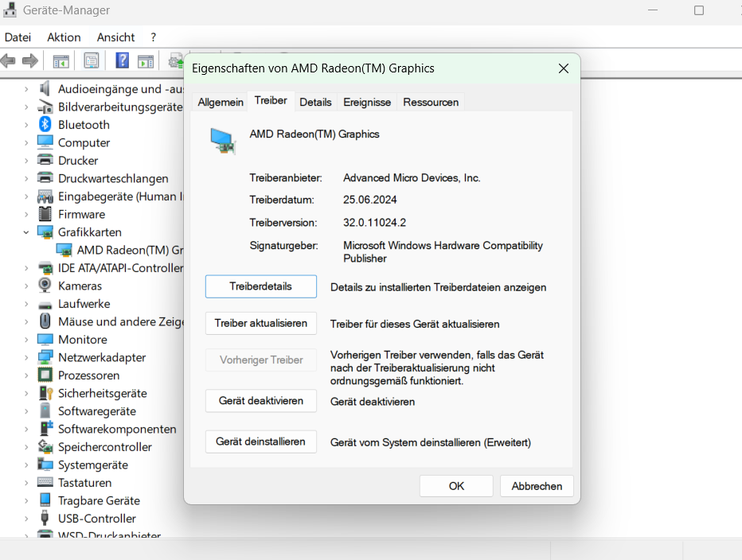Switch to the Allgemein tab
The height and width of the screenshot is (560, 742).
pos(221,102)
